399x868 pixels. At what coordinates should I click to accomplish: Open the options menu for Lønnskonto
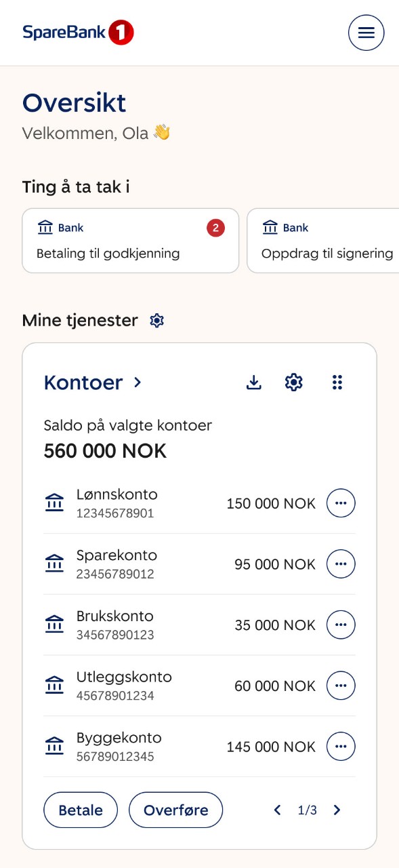click(x=341, y=502)
